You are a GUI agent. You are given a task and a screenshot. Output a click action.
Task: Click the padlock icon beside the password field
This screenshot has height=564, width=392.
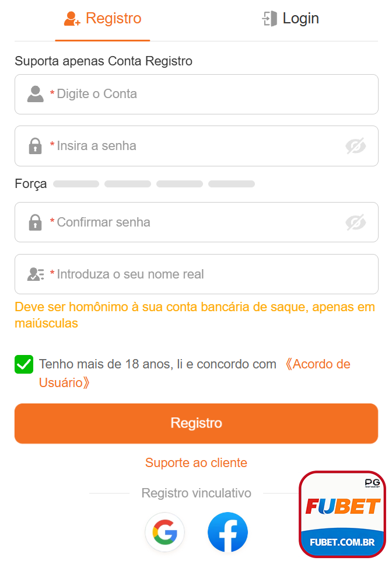[x=34, y=145]
